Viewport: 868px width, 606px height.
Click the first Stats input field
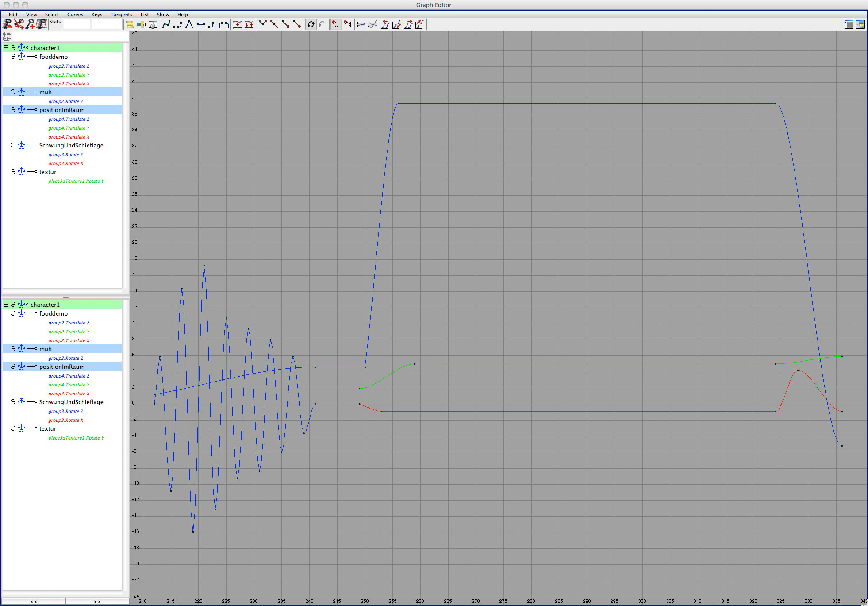pyautogui.click(x=77, y=25)
